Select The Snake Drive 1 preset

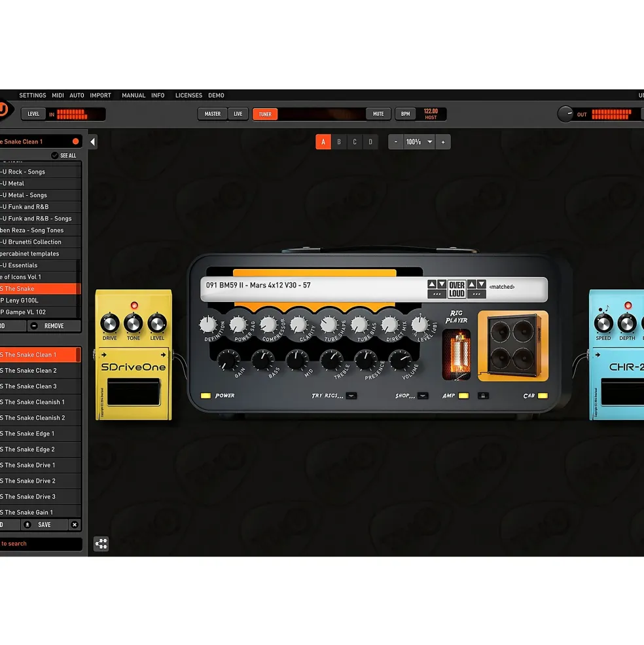[x=41, y=465]
